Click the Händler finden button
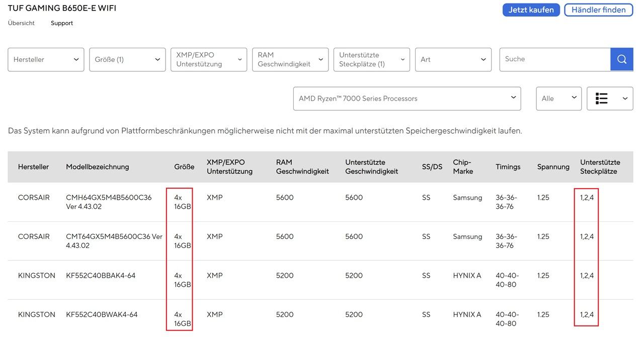The width and height of the screenshot is (644, 337). coord(599,10)
